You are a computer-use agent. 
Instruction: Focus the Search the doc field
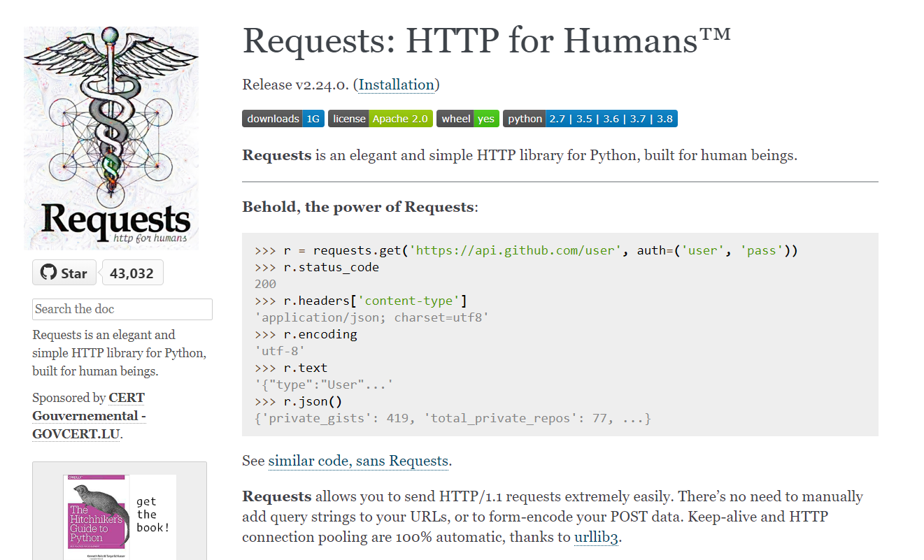(x=122, y=309)
